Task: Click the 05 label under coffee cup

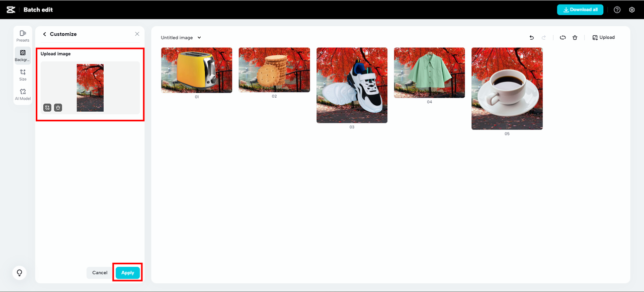Action: point(507,134)
